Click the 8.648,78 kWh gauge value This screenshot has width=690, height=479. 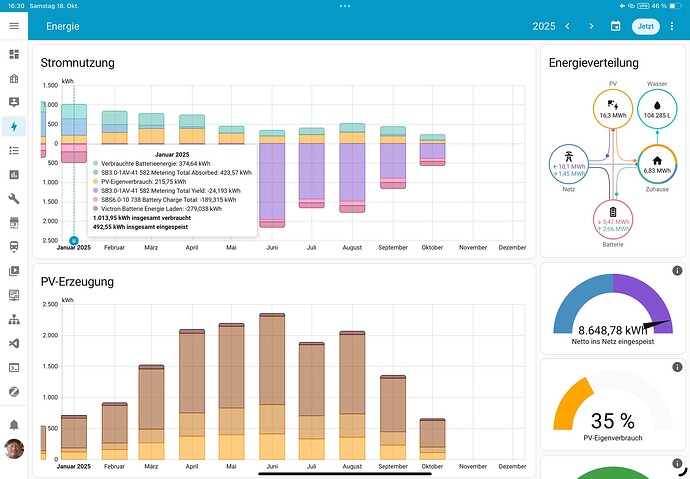613,330
